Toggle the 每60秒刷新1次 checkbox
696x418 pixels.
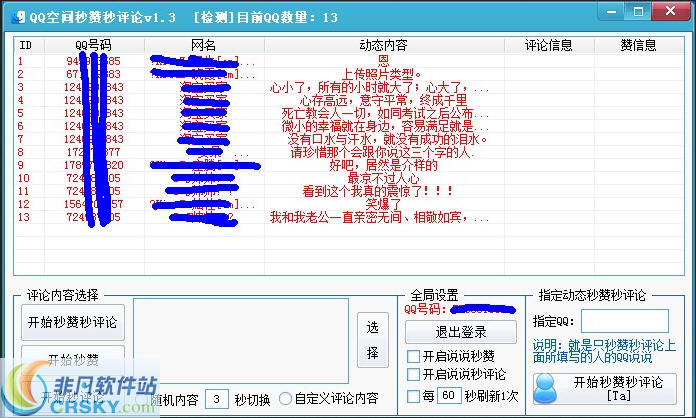[x=413, y=396]
